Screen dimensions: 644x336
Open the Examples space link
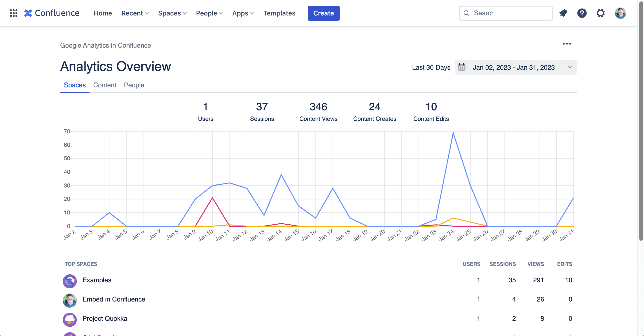(x=97, y=280)
